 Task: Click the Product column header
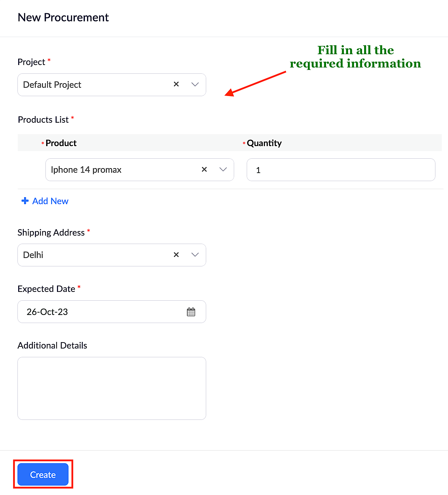pyautogui.click(x=61, y=143)
